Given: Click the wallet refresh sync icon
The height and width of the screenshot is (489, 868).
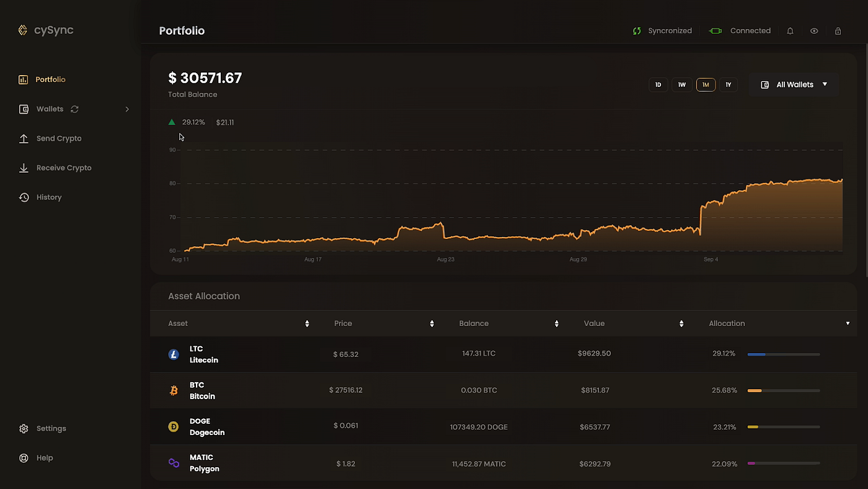Looking at the screenshot, I should click(x=74, y=109).
